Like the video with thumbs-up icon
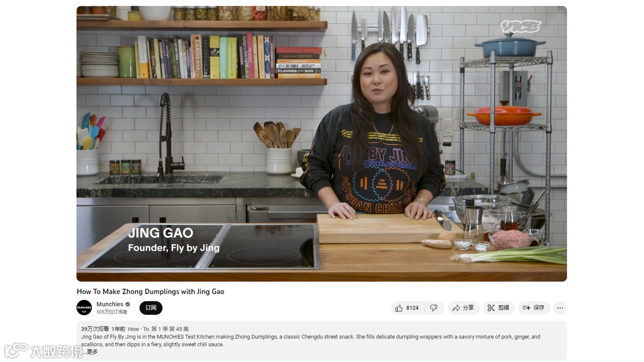644x362 pixels. tap(399, 308)
